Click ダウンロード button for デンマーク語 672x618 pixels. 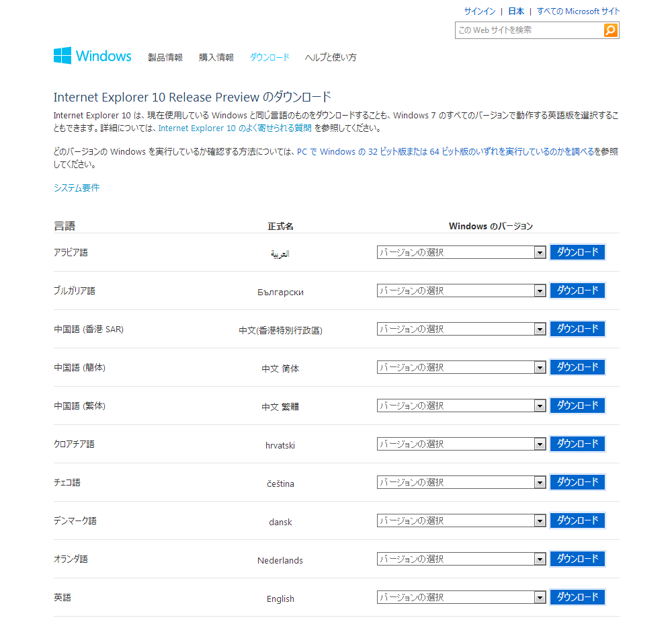(577, 520)
